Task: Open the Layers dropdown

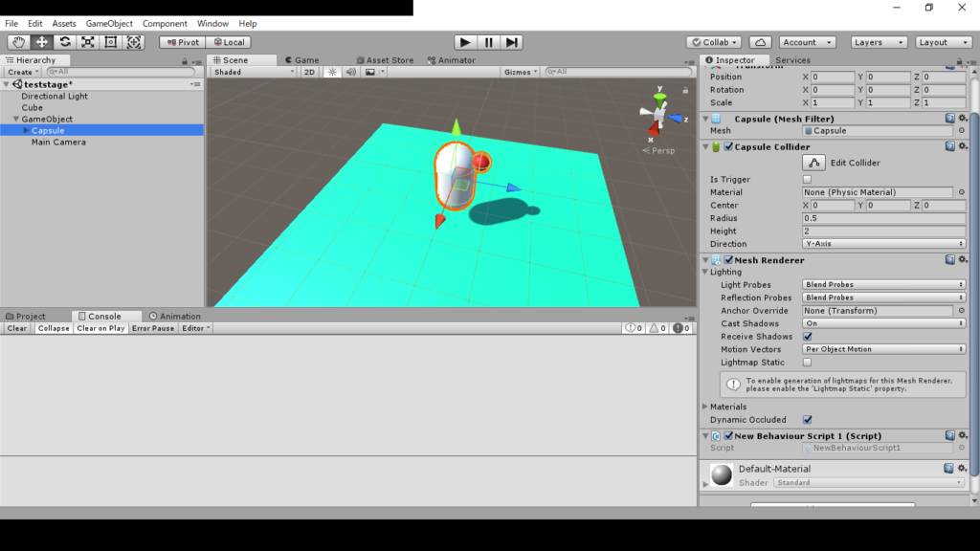Action: [x=878, y=42]
